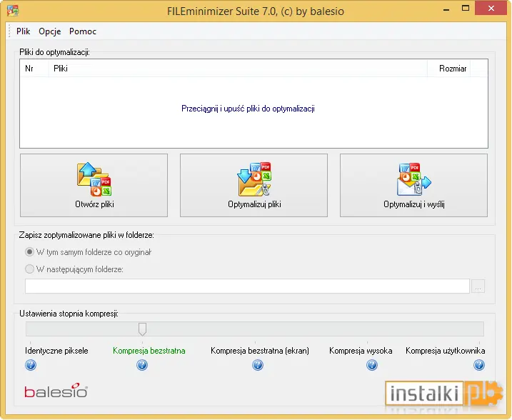Viewport: 512px width, 420px height.
Task: Click the green Kompresja bezstratna label
Action: (x=149, y=351)
